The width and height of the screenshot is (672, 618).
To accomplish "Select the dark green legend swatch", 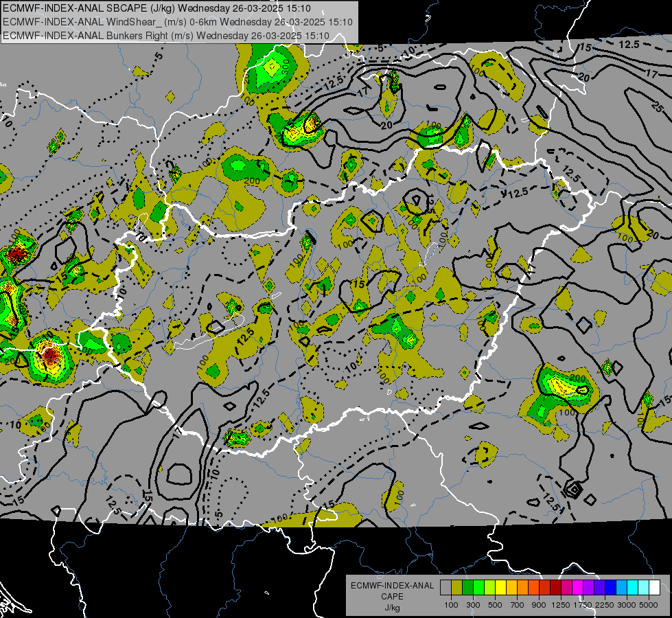I will point(467,588).
